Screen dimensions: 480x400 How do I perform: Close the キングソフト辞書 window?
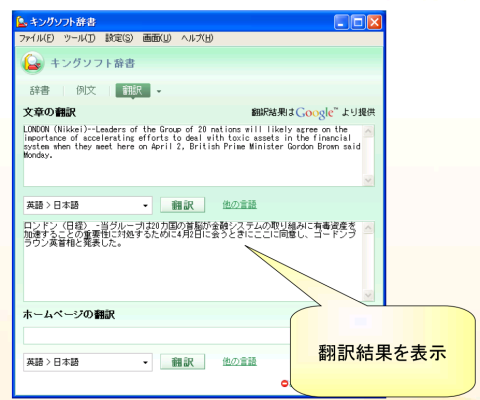pyautogui.click(x=375, y=23)
